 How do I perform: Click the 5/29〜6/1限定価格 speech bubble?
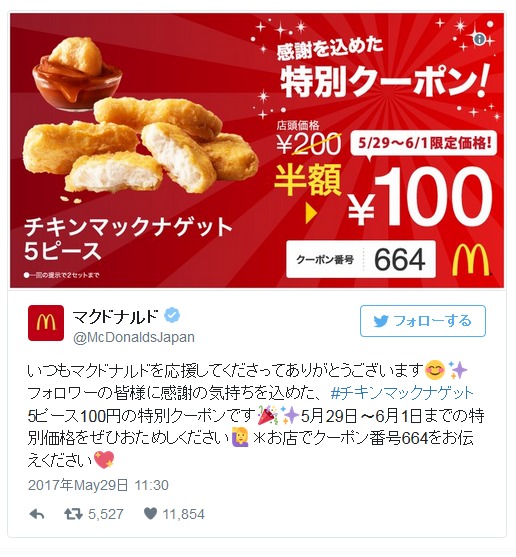pyautogui.click(x=423, y=143)
